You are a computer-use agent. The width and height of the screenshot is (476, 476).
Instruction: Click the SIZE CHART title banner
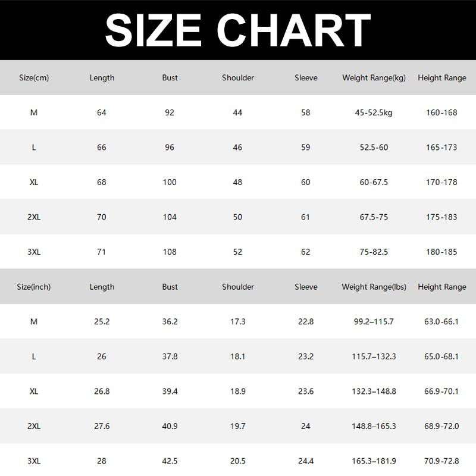tap(238, 29)
